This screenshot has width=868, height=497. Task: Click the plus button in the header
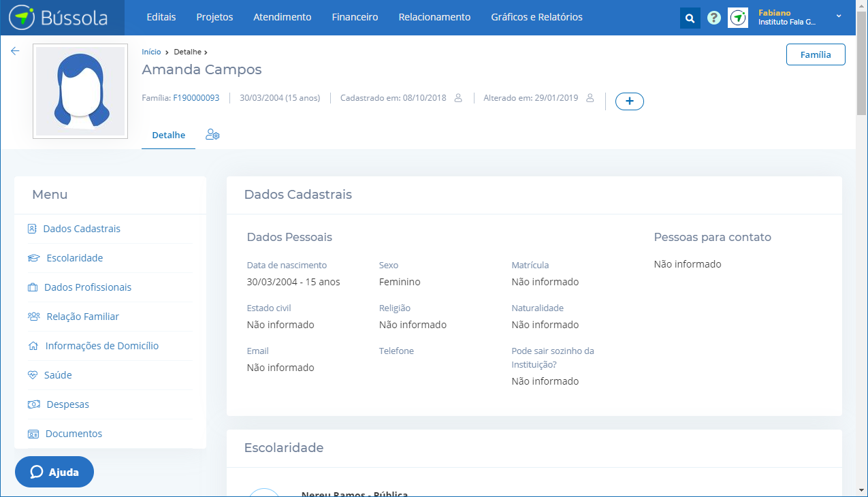pos(630,101)
